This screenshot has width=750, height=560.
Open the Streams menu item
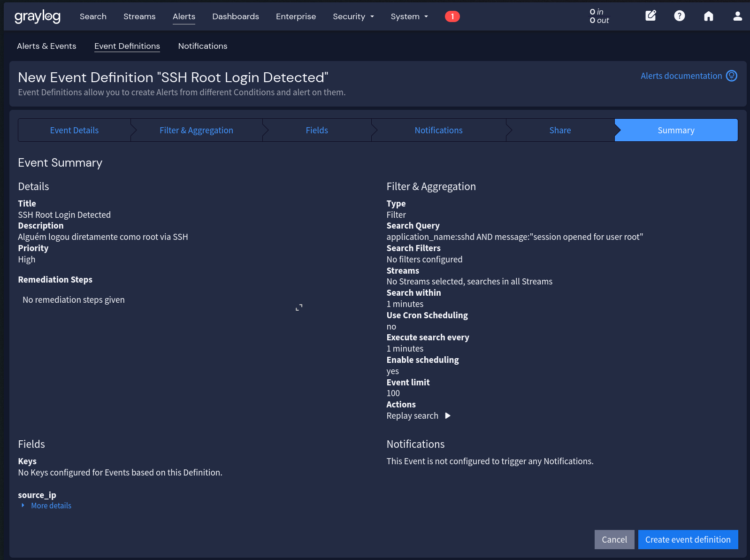[x=139, y=16]
